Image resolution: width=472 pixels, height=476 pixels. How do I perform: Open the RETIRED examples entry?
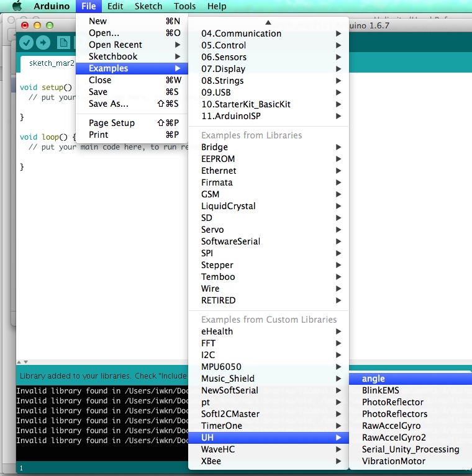(268, 301)
